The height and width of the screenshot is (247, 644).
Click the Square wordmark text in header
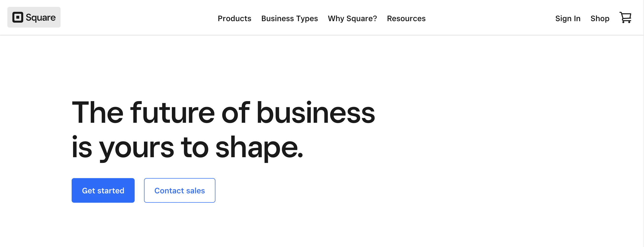41,17
